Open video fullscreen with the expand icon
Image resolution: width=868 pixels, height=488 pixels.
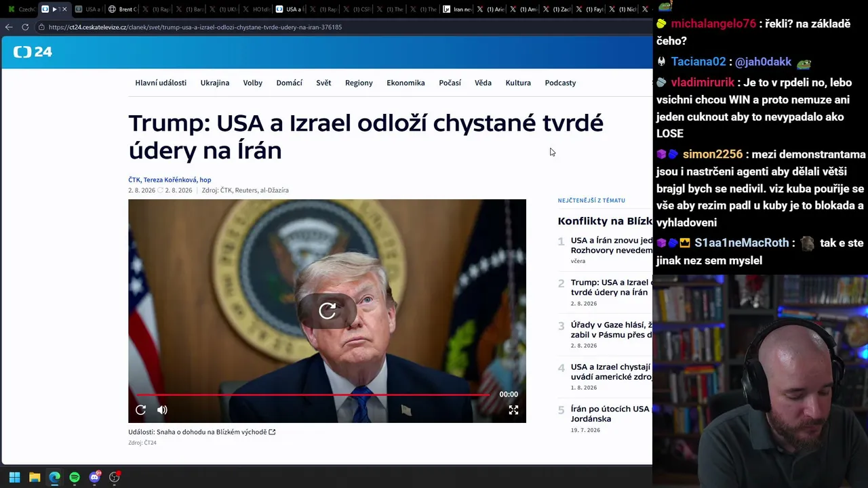coord(513,410)
